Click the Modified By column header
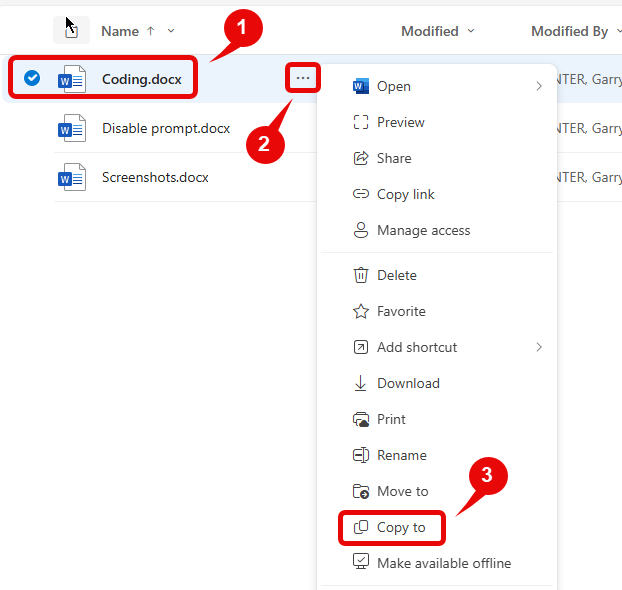 569,31
